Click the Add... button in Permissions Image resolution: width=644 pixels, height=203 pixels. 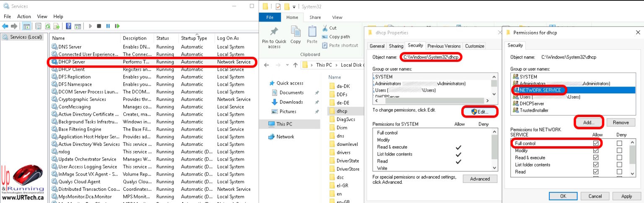click(x=588, y=122)
